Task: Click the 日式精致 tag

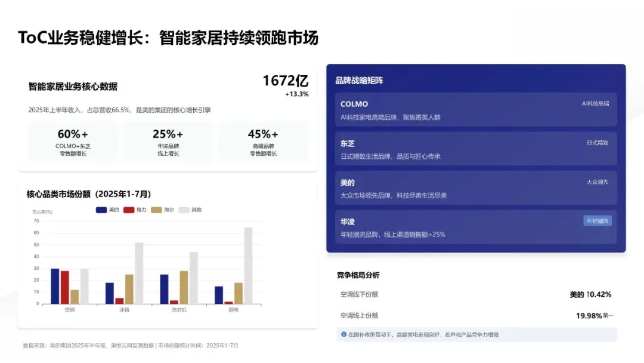Action: (x=597, y=143)
